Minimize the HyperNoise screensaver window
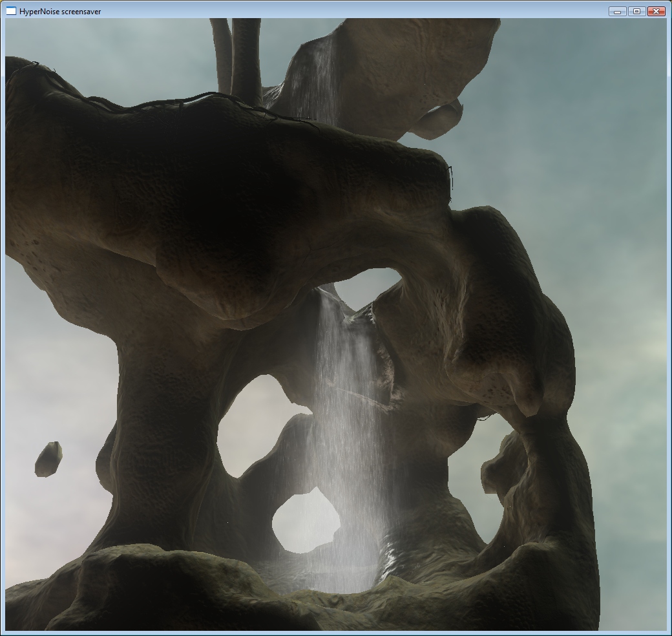The height and width of the screenshot is (636, 672). [x=618, y=11]
